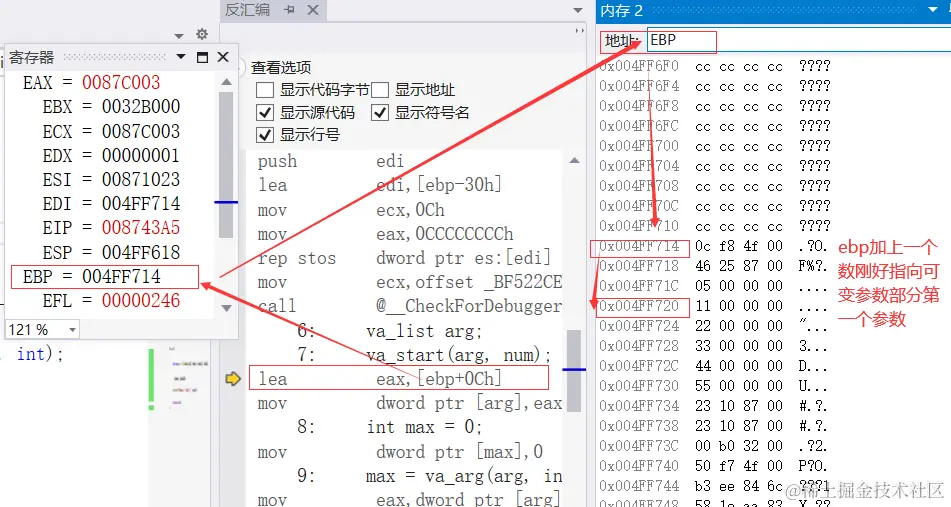This screenshot has width=951, height=507.
Task: Uncheck the show line numbers checkbox
Action: (x=265, y=135)
